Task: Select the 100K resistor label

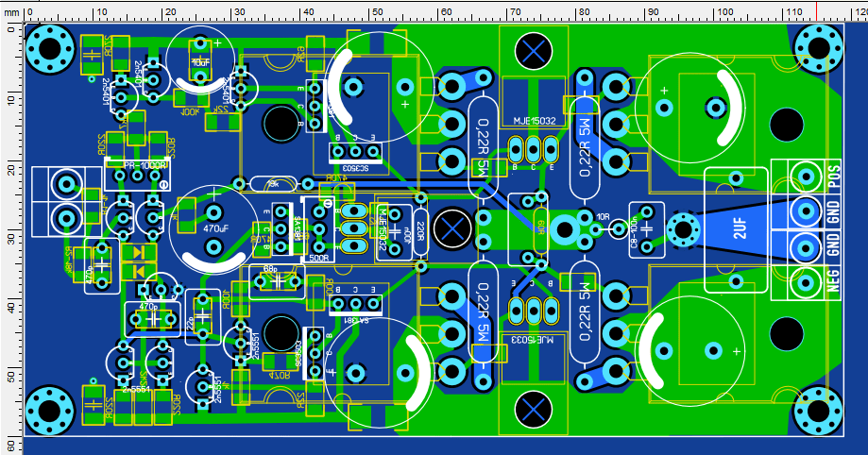Action: pyautogui.click(x=190, y=111)
